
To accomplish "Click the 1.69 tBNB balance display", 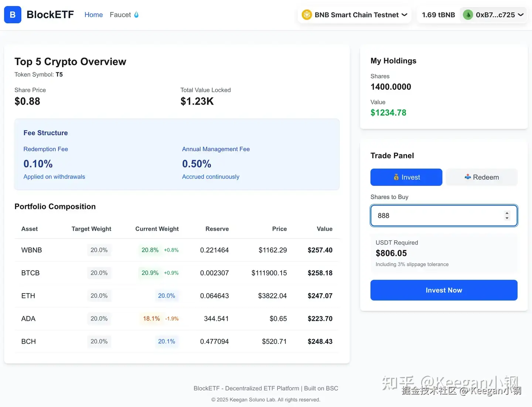I will pyautogui.click(x=439, y=15).
